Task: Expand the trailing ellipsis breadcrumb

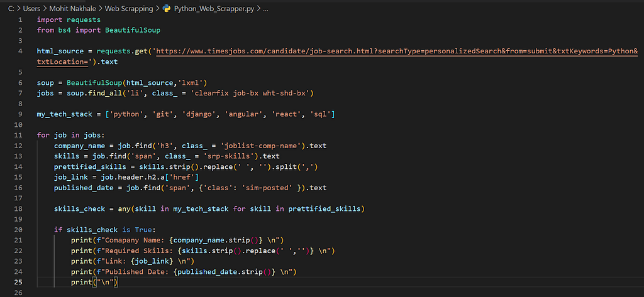Action: pos(265,8)
